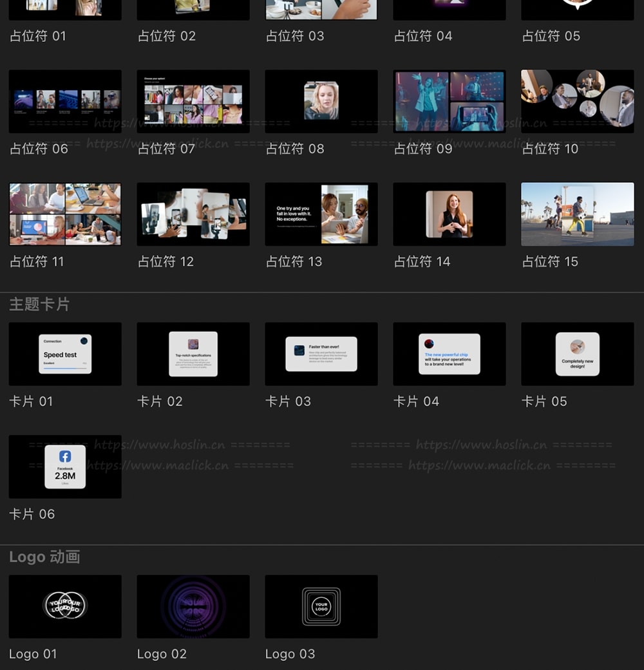Select the 占位符 06 thumbnail
This screenshot has width=644, height=670.
click(x=65, y=102)
